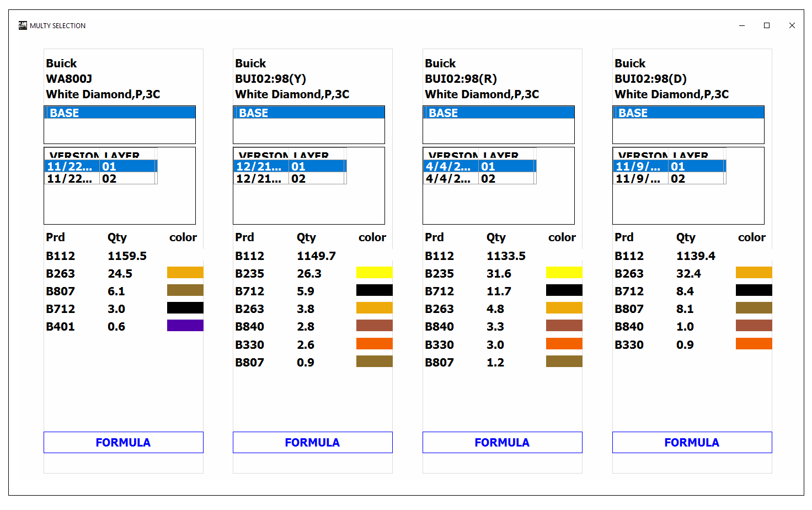Click the B807 brown swatch in BUI02:98(D) panel
Viewport: 812px width, 510px height.
tap(754, 307)
